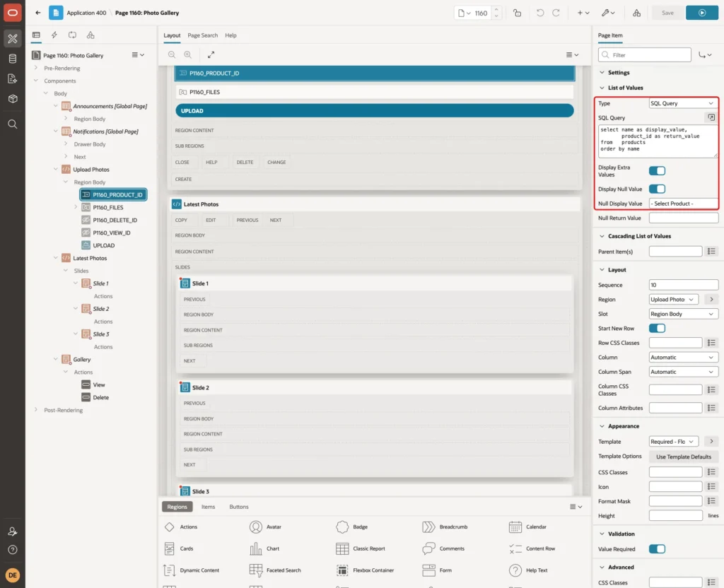Click the Undo icon in the toolbar

coord(539,13)
